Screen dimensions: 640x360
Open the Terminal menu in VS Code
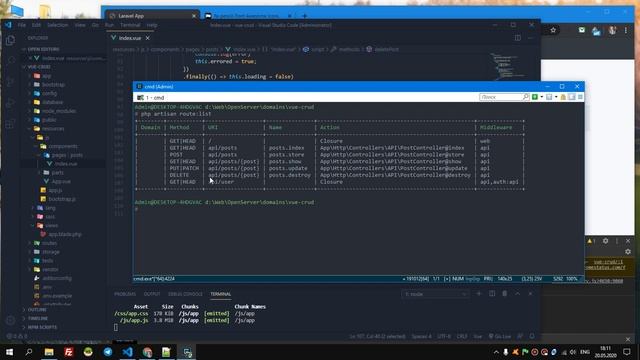click(x=130, y=25)
